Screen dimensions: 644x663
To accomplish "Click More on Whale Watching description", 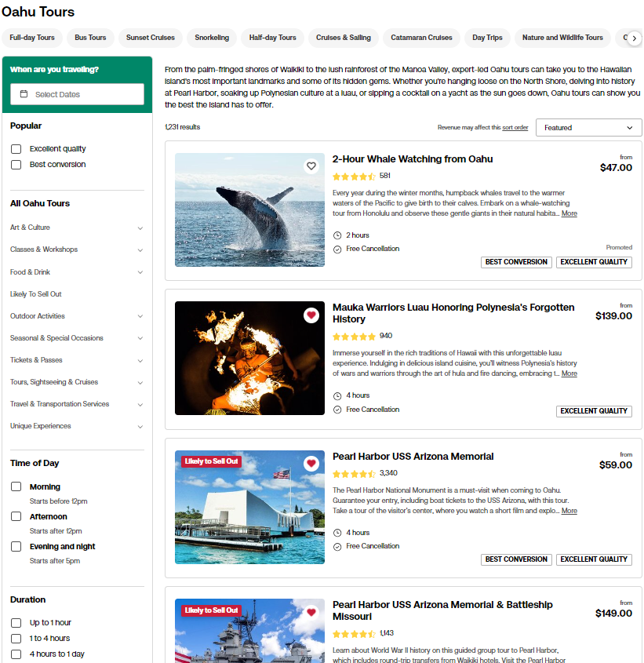I will (569, 213).
